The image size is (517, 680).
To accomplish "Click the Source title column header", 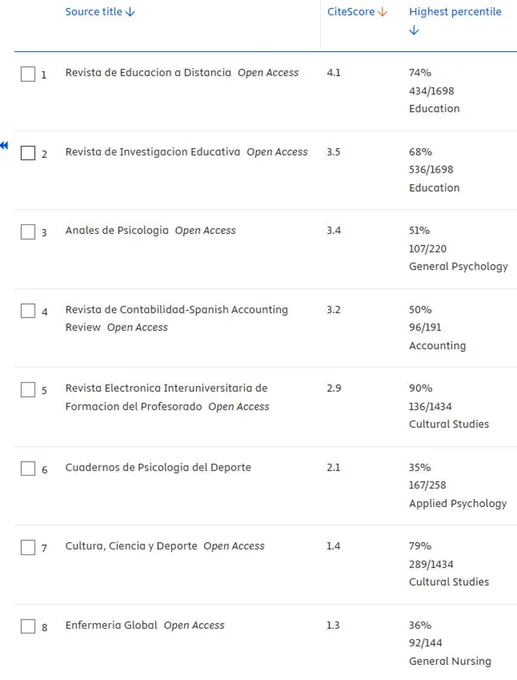I will (x=94, y=12).
